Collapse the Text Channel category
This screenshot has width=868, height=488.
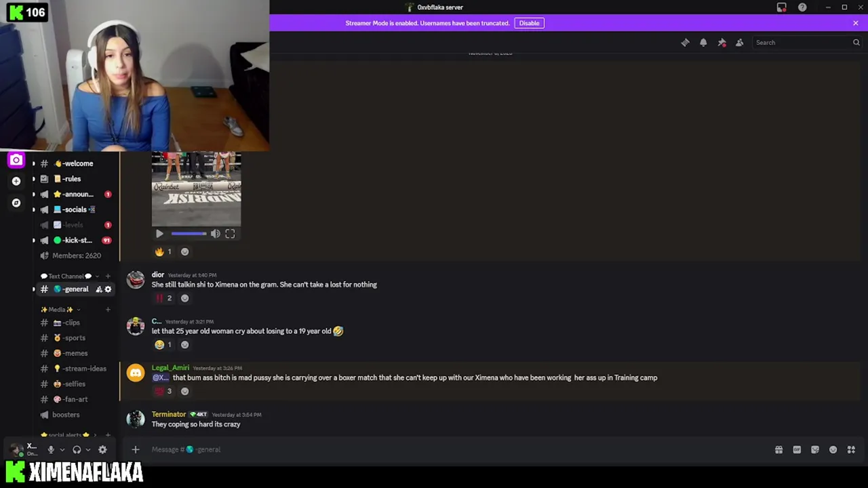66,276
